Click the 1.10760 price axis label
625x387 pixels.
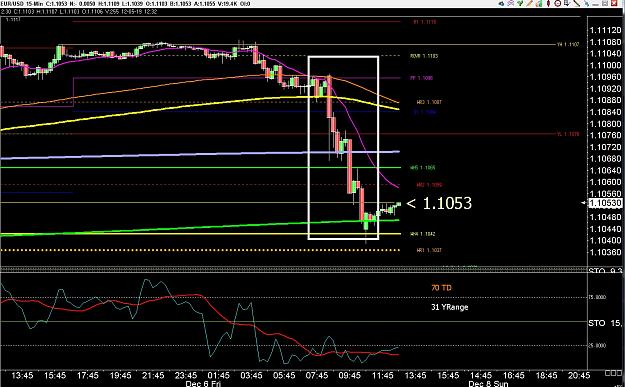pyautogui.click(x=605, y=136)
